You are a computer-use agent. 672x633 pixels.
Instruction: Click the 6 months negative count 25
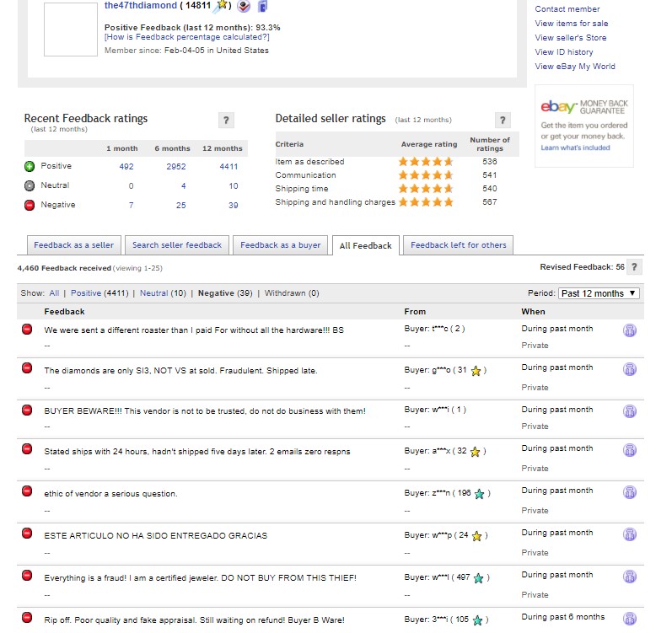pyautogui.click(x=180, y=205)
